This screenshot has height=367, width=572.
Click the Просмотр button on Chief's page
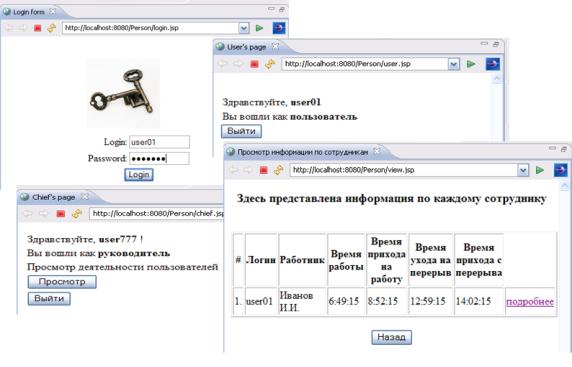click(x=62, y=282)
